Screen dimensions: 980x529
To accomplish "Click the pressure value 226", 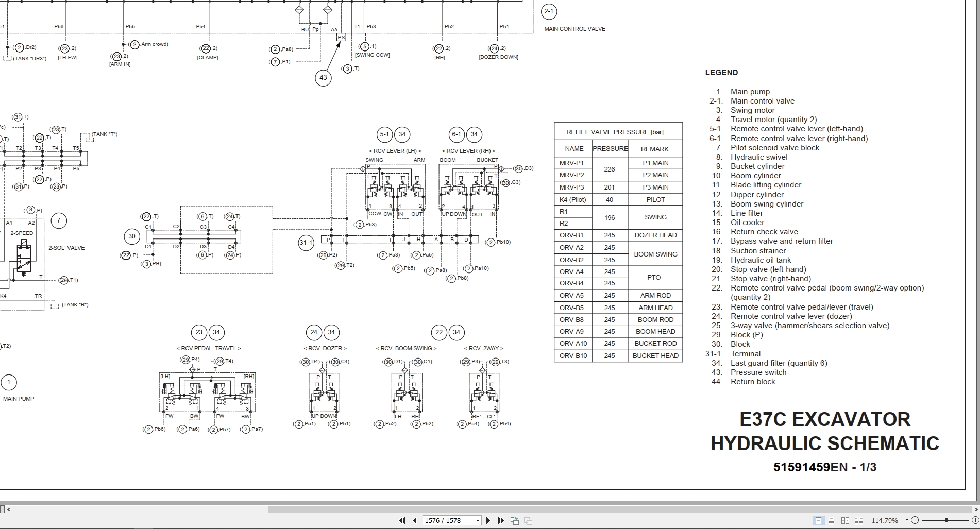I will coord(610,169).
